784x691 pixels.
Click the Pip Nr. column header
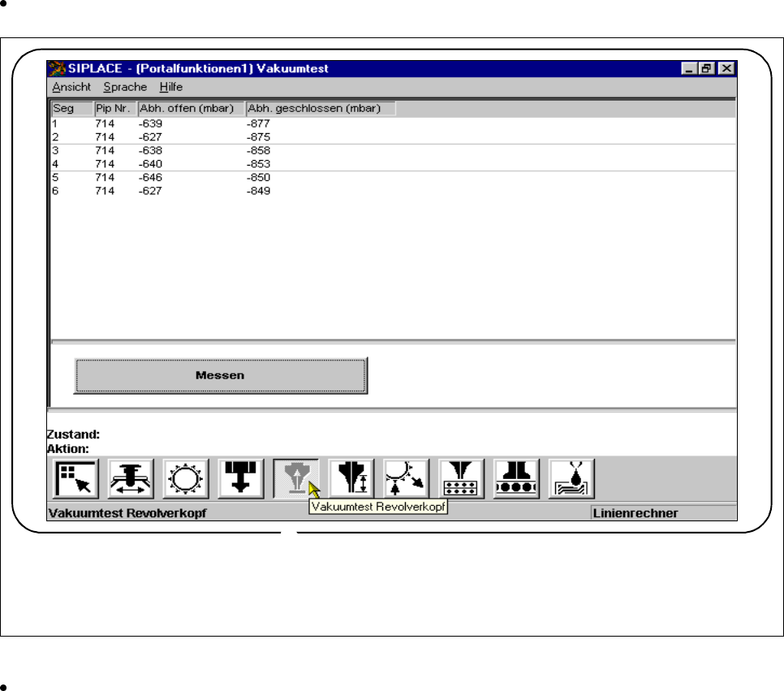(x=115, y=109)
